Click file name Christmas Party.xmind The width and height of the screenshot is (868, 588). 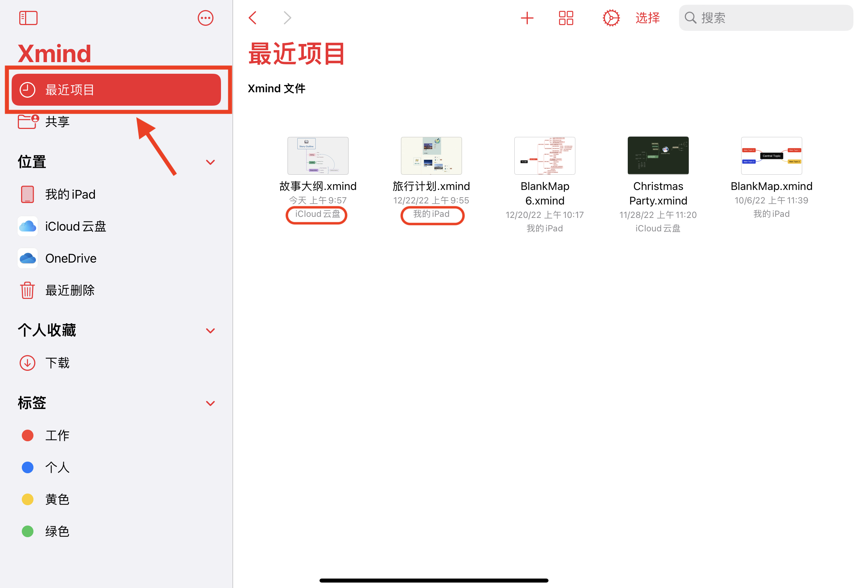(x=658, y=193)
